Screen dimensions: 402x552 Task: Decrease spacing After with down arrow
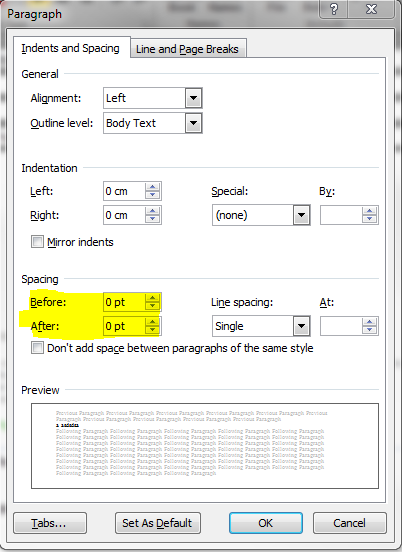click(x=152, y=330)
